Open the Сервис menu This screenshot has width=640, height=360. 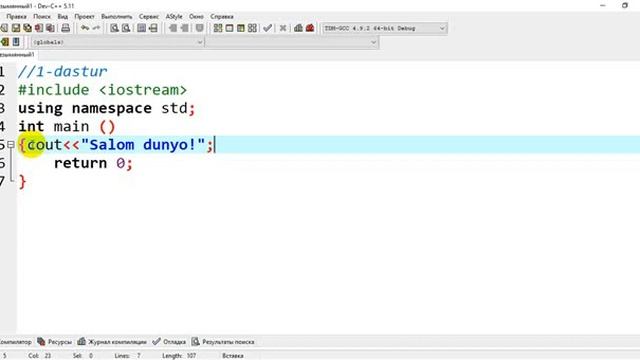coord(149,17)
